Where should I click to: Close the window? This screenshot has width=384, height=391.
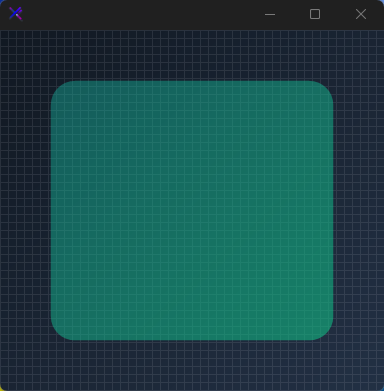pos(361,14)
